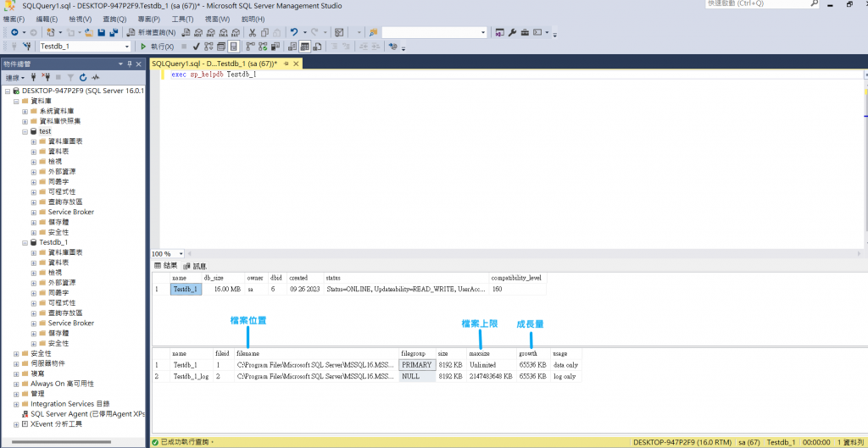This screenshot has height=448, width=868.
Task: Click the PRIMARY filegroup cell
Action: tap(417, 365)
